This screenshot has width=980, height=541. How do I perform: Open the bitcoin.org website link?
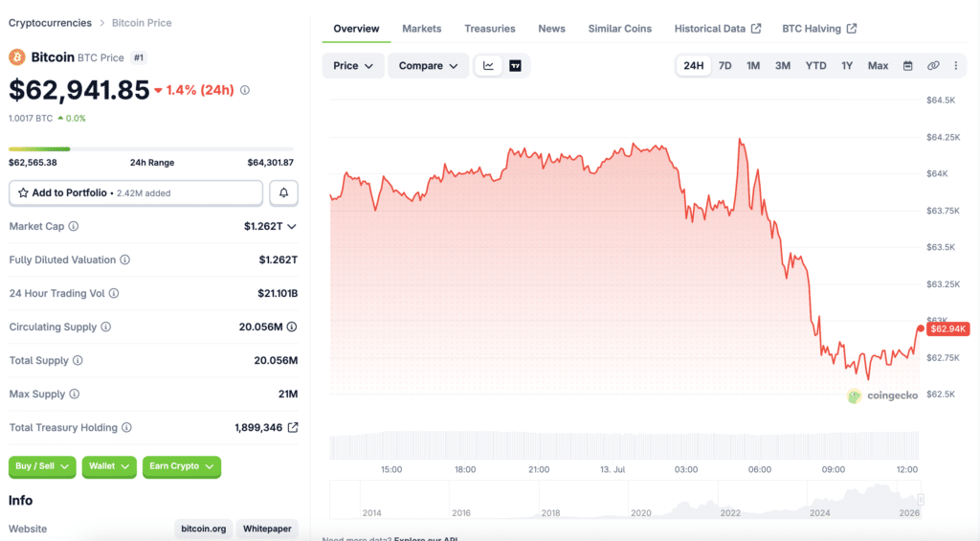pos(204,529)
